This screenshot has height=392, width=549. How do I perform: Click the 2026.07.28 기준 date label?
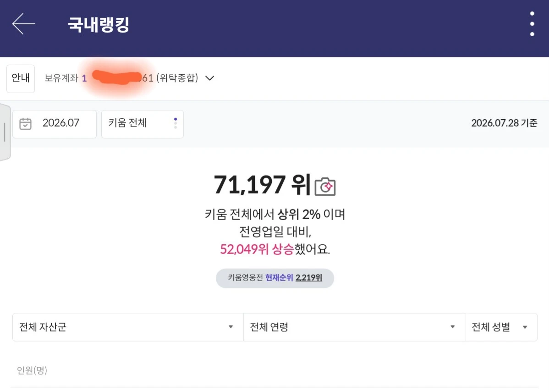coord(504,123)
